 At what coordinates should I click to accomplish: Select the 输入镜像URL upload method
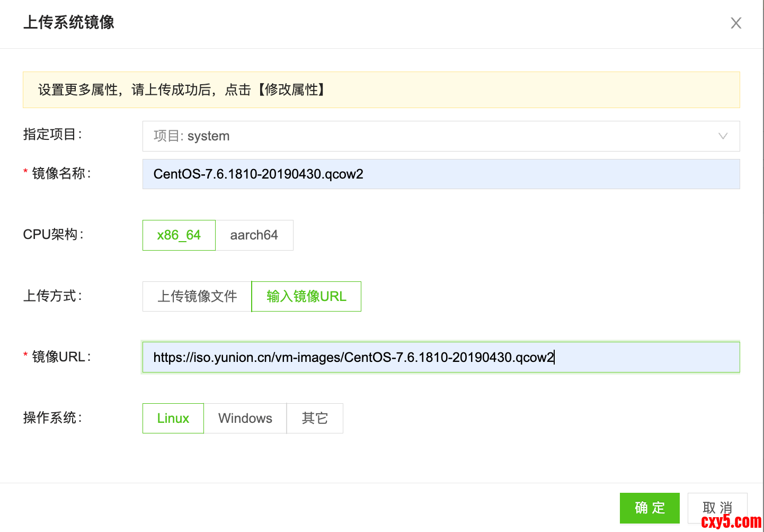(x=306, y=296)
